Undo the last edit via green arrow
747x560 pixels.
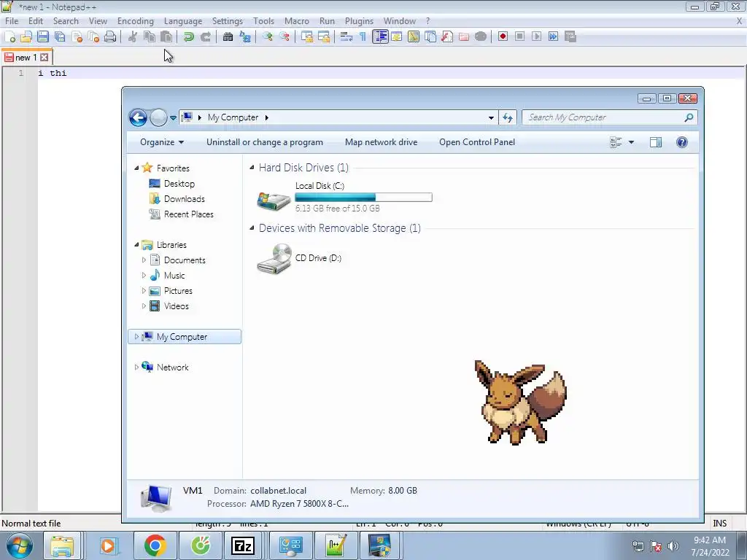click(189, 36)
